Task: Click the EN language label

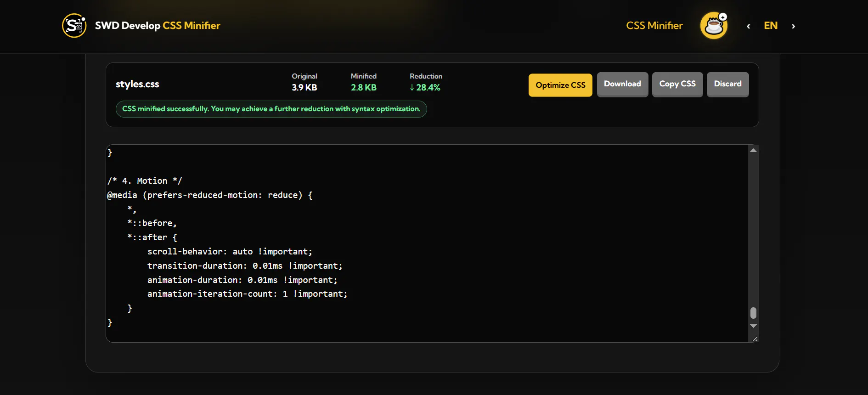Action: (771, 26)
